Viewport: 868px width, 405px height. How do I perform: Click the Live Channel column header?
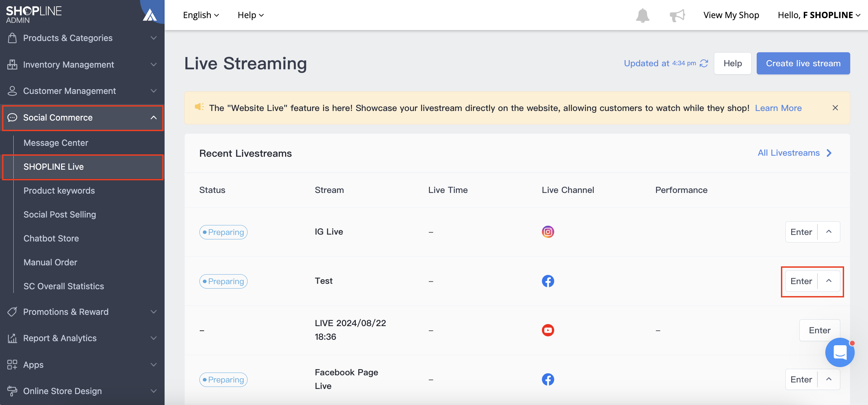pos(568,190)
